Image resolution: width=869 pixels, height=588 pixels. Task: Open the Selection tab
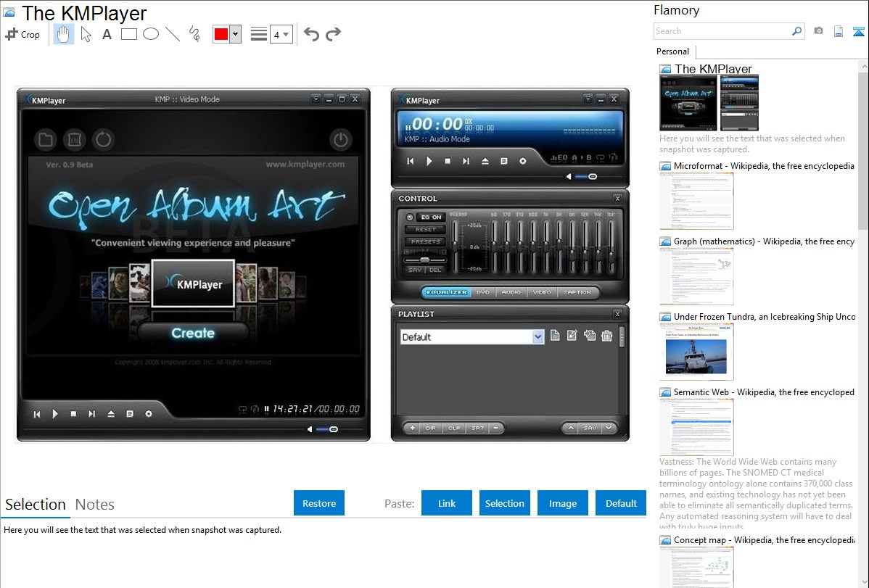click(x=36, y=505)
